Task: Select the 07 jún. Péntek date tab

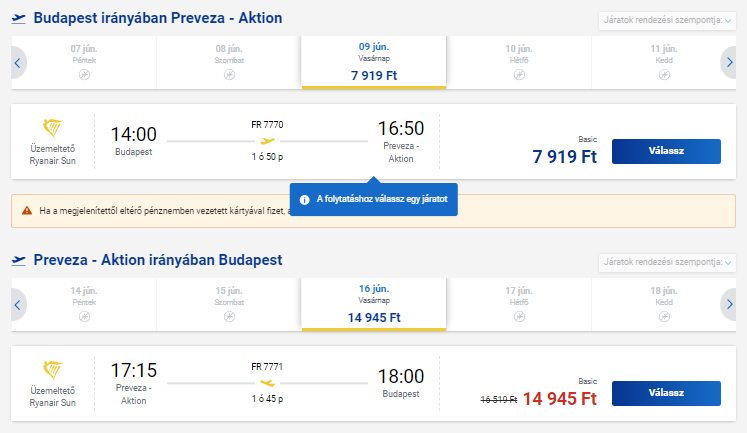Action: point(84,62)
